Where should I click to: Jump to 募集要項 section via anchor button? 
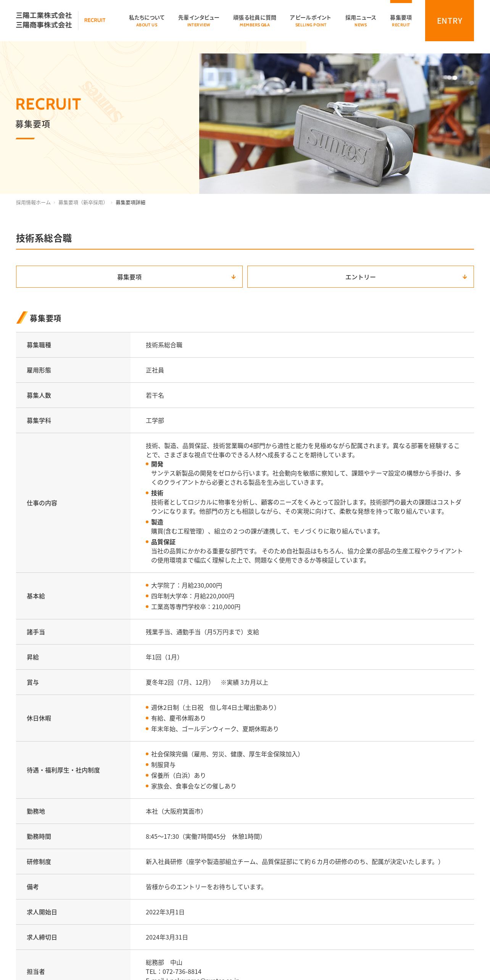(x=129, y=277)
